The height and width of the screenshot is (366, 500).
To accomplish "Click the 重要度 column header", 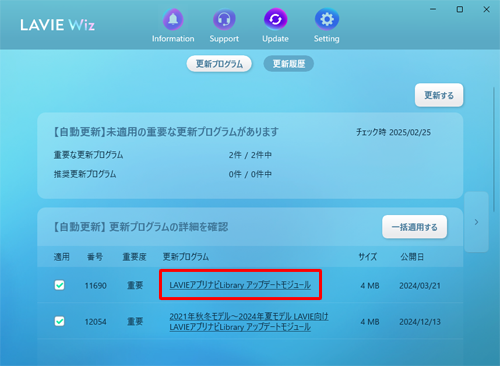I will [x=134, y=257].
